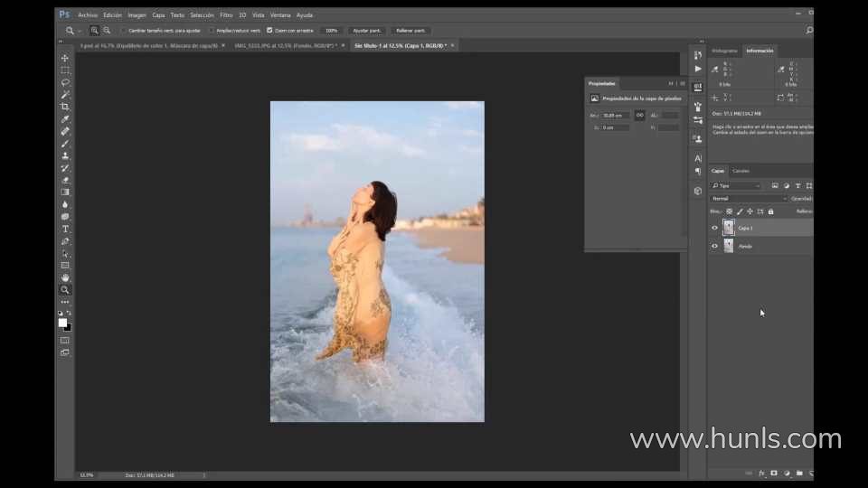
Task: Select the Hand tool
Action: click(65, 277)
